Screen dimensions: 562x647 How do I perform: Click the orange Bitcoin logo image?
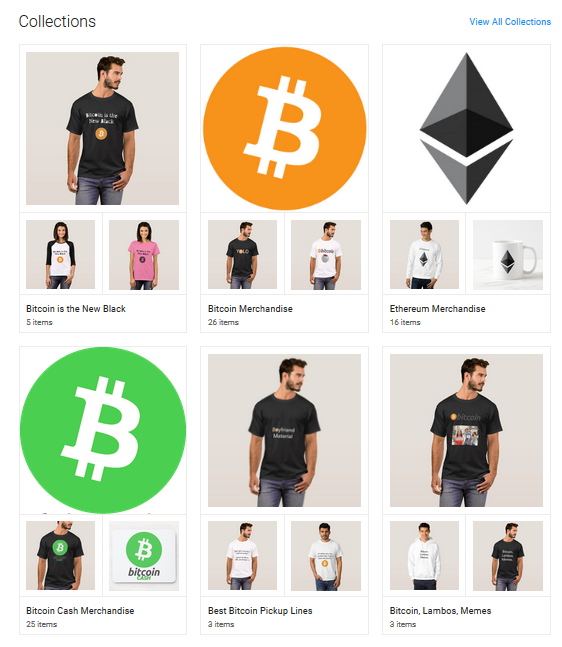pyautogui.click(x=284, y=128)
